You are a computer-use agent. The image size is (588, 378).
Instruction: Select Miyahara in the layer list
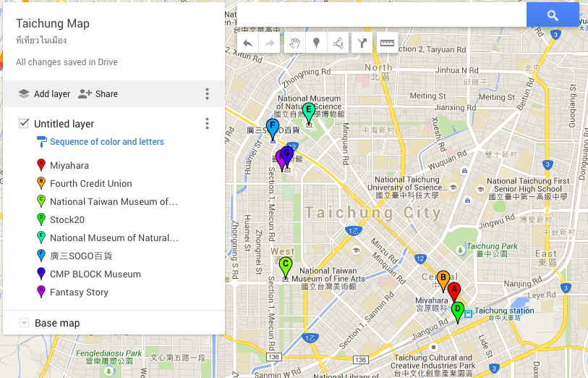coord(69,166)
